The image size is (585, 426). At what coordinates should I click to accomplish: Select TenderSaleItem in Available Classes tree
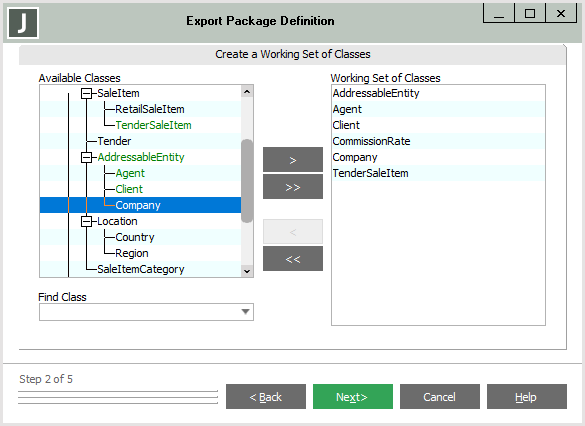coord(153,125)
